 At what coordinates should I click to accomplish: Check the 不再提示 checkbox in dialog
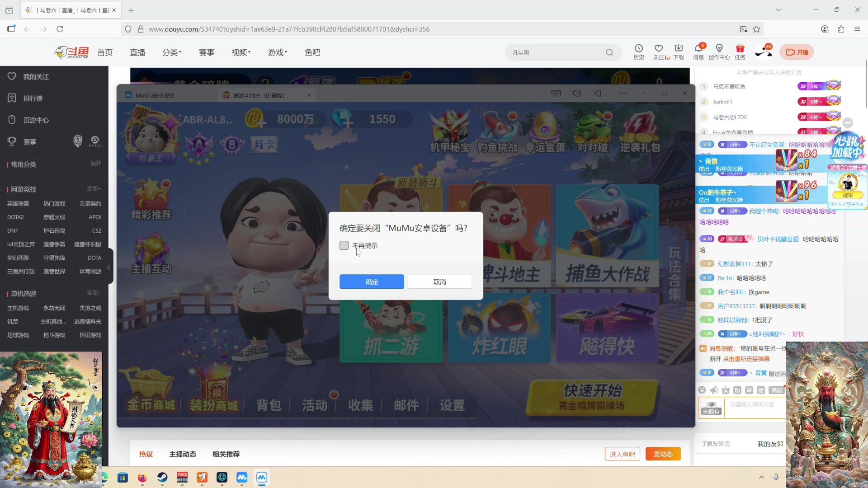pyautogui.click(x=344, y=245)
